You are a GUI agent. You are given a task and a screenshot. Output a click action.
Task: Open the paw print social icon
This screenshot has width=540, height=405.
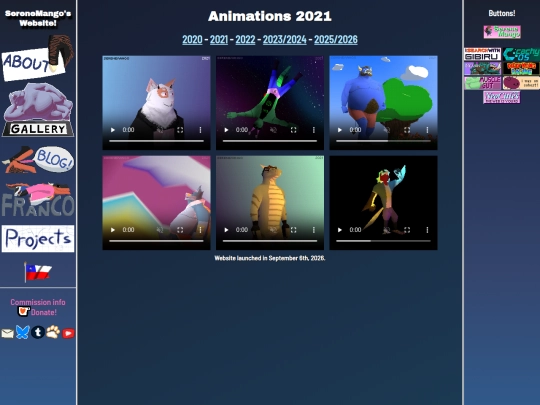(x=53, y=332)
